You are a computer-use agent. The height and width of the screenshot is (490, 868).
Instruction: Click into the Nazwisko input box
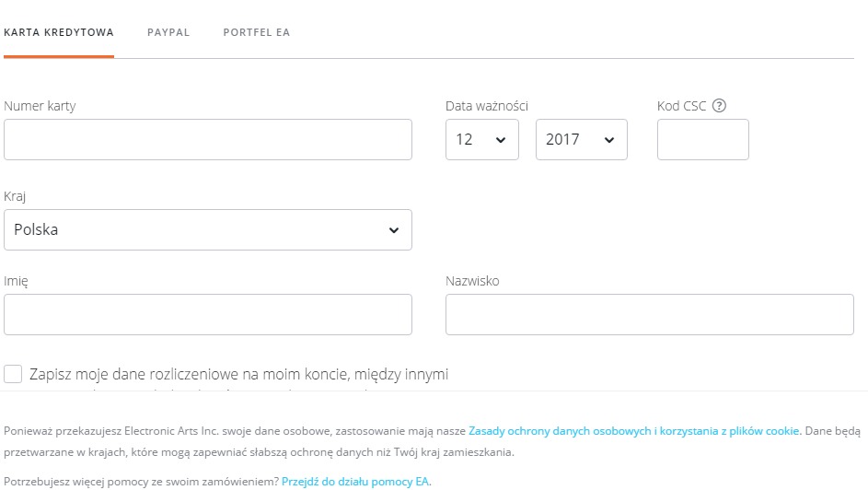[649, 315]
